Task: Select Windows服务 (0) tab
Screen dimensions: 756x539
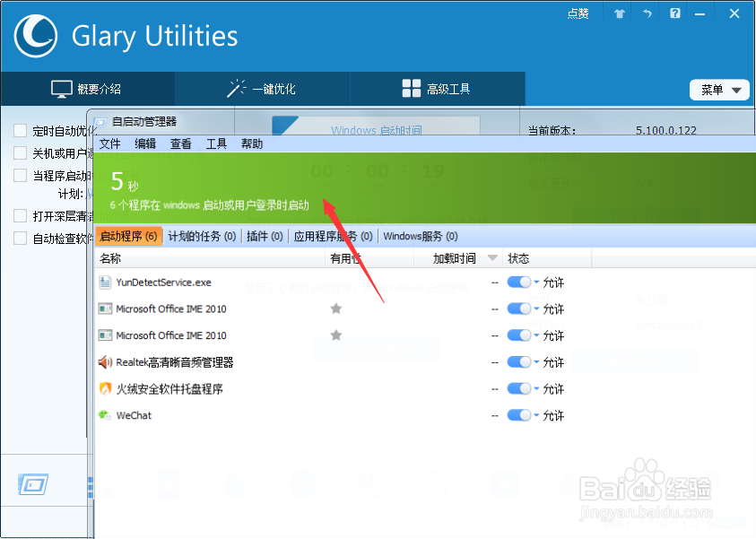Action: click(x=421, y=236)
